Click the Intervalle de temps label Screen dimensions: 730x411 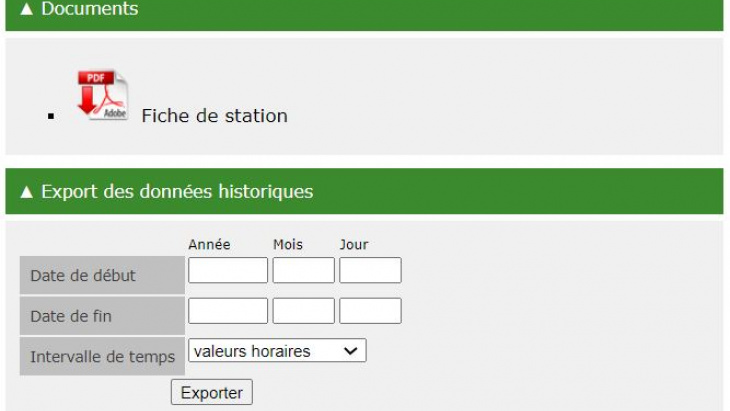pos(102,356)
